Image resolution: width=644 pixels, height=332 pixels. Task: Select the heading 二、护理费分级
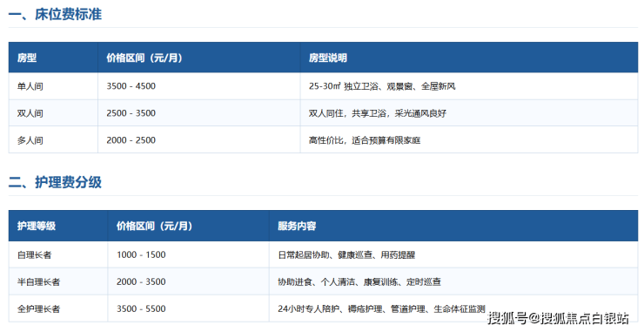point(55,182)
